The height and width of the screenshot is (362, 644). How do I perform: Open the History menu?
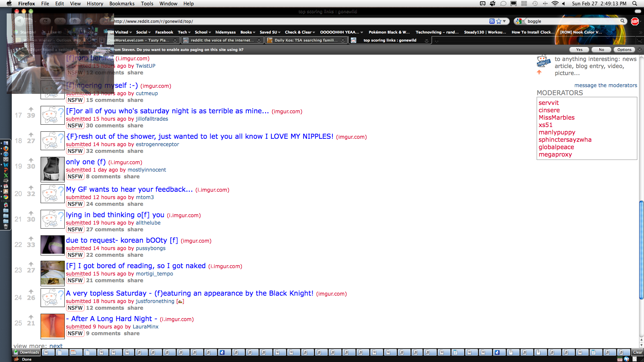click(95, 3)
